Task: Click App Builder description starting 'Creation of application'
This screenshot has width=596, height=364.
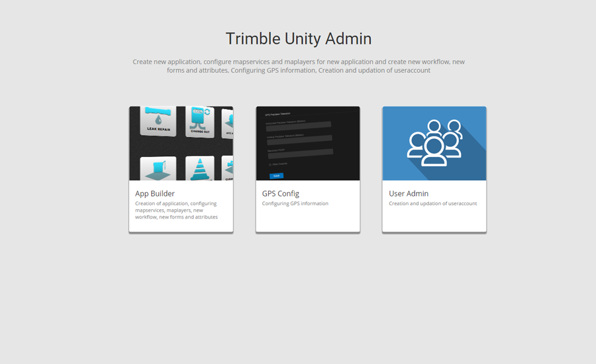Action: tap(176, 210)
